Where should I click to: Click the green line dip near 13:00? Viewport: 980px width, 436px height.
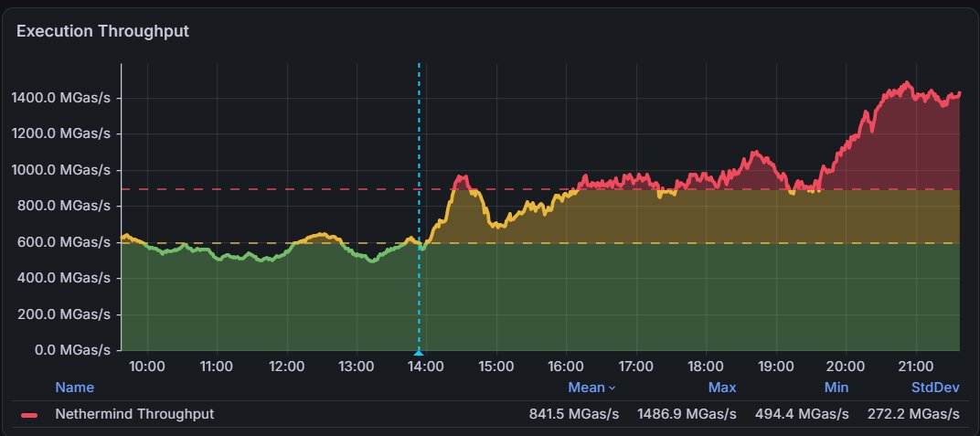[372, 261]
